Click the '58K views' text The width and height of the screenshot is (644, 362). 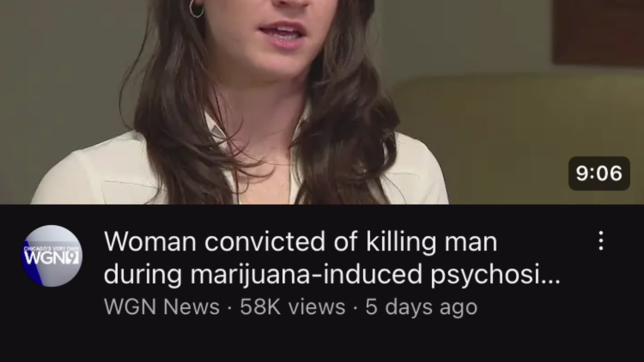(x=292, y=307)
